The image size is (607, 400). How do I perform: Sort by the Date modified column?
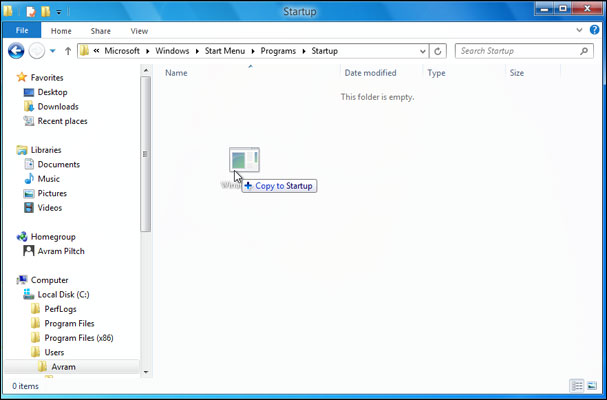[x=370, y=73]
